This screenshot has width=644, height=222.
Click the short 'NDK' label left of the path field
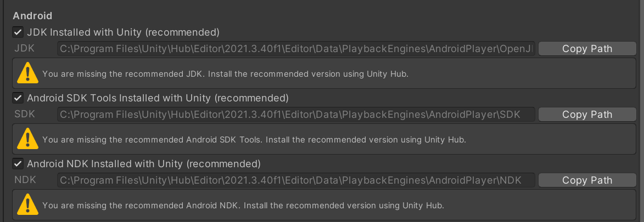[25, 180]
